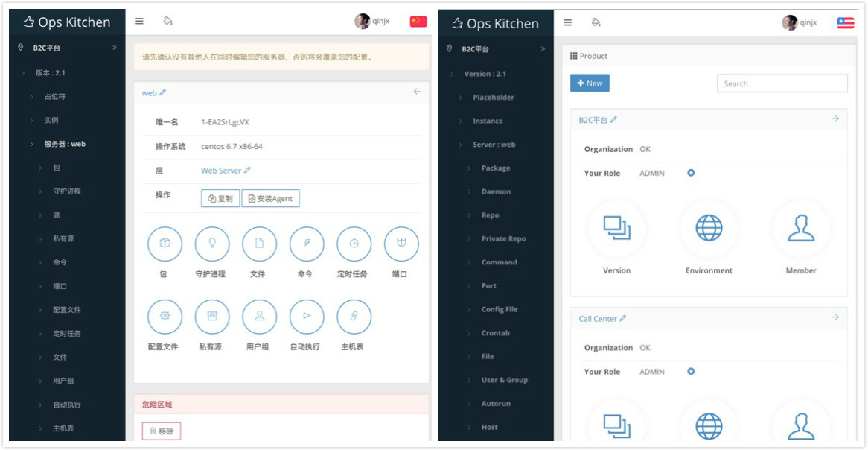Select Instance in the English sidebar
This screenshot has width=868, height=450.
pos(488,121)
